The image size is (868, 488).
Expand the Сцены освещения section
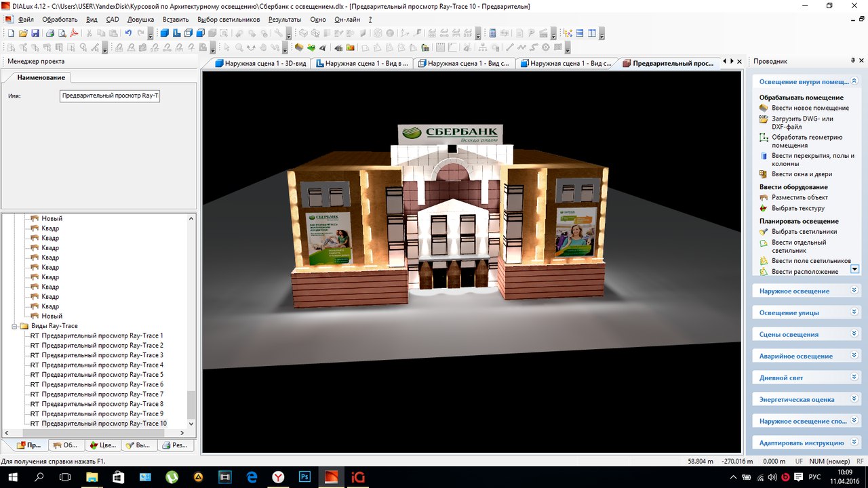tap(806, 334)
